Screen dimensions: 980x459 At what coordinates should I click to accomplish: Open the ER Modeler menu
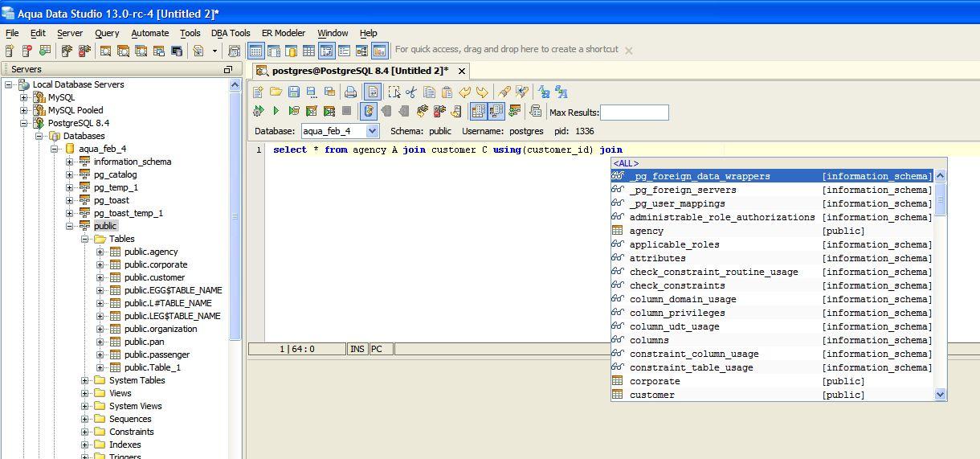click(284, 33)
